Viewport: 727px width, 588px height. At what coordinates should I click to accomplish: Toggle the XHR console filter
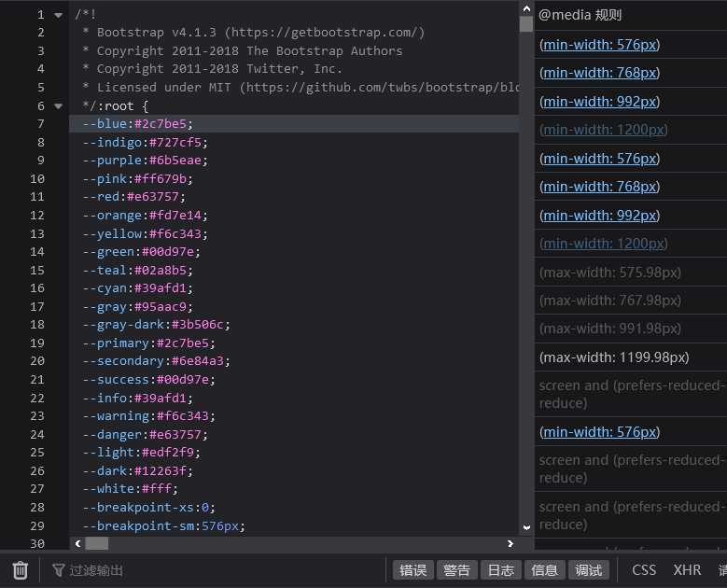687,570
